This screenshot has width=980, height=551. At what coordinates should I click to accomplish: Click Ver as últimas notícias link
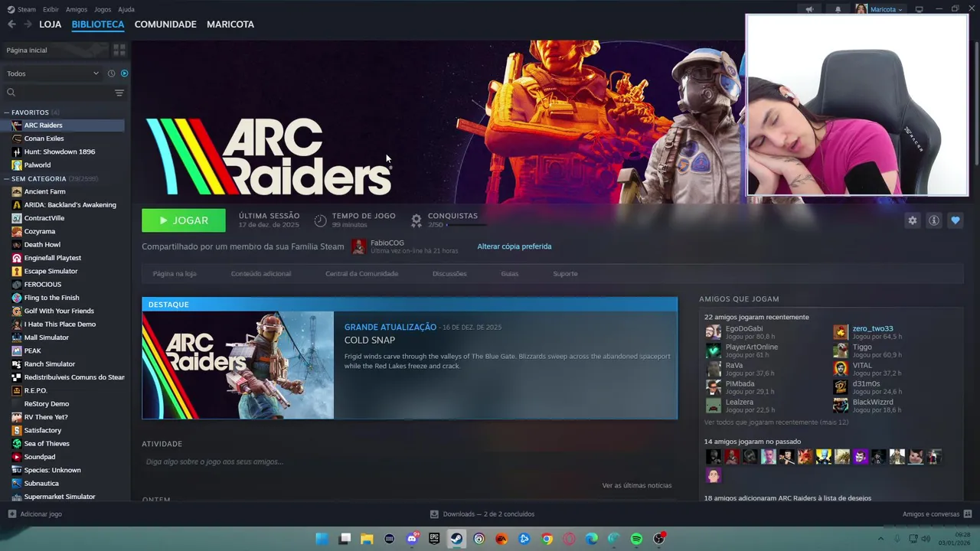(x=636, y=485)
